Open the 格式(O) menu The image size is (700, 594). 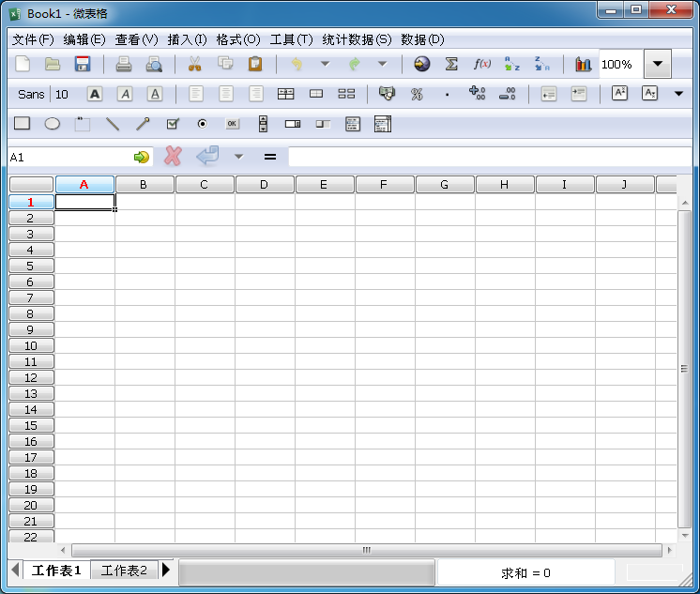point(237,39)
